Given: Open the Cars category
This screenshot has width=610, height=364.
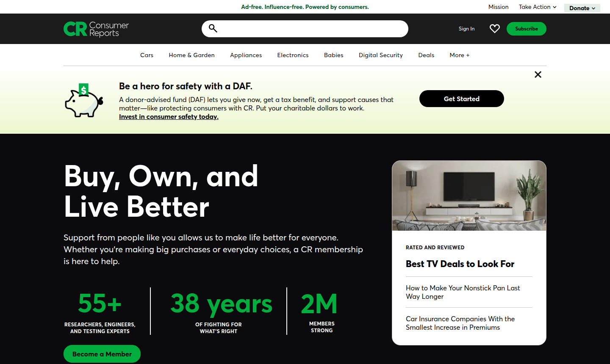Looking at the screenshot, I should coord(147,55).
